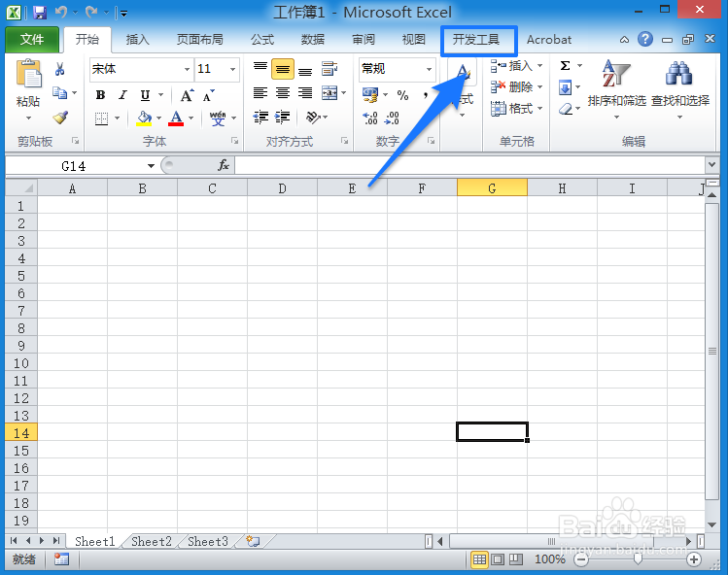Select column H header

pos(562,188)
